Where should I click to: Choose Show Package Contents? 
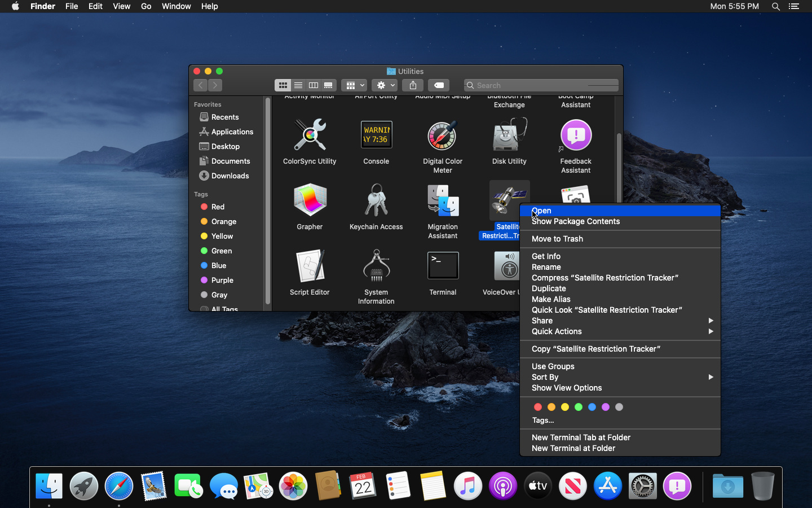point(575,221)
